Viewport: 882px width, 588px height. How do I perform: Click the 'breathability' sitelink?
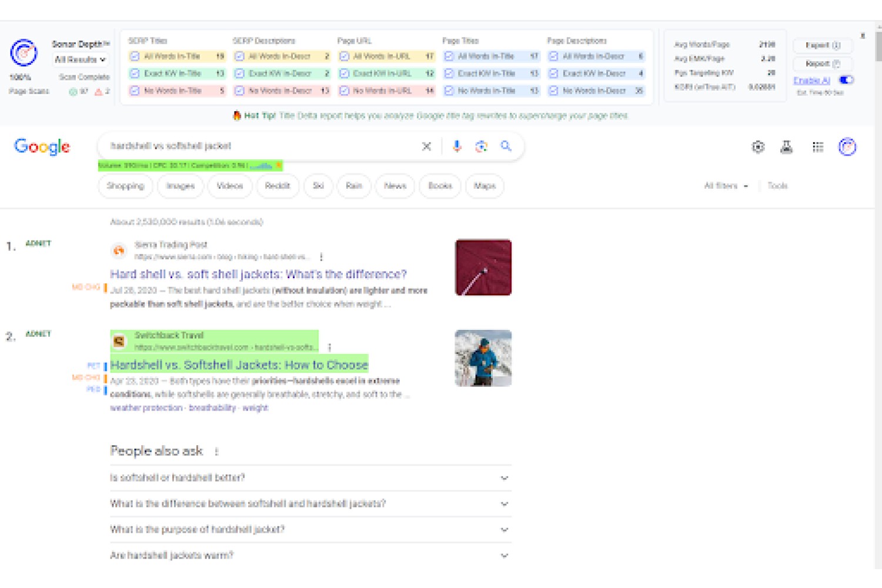pyautogui.click(x=212, y=408)
